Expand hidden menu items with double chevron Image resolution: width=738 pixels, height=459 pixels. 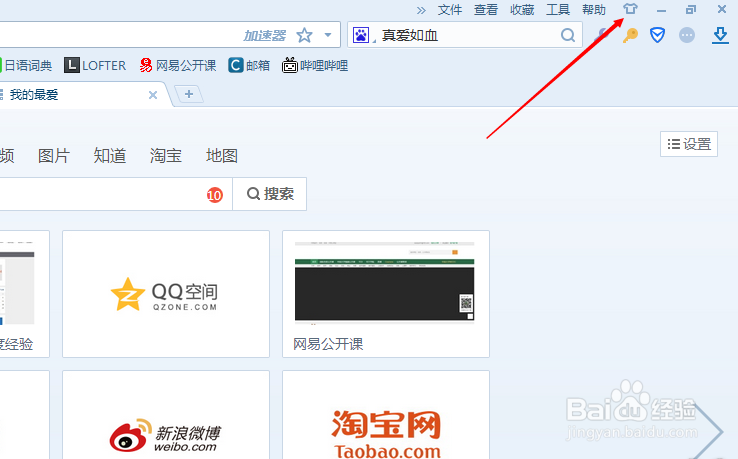coord(421,10)
